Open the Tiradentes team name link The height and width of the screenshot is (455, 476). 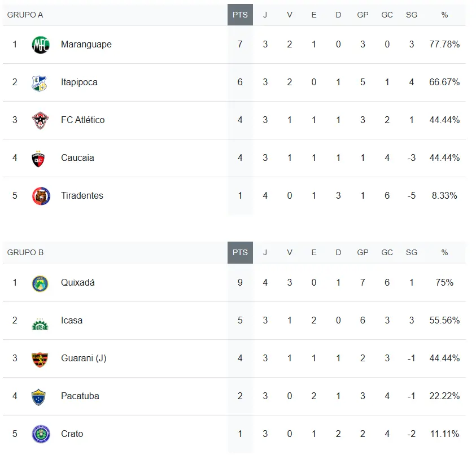82,196
